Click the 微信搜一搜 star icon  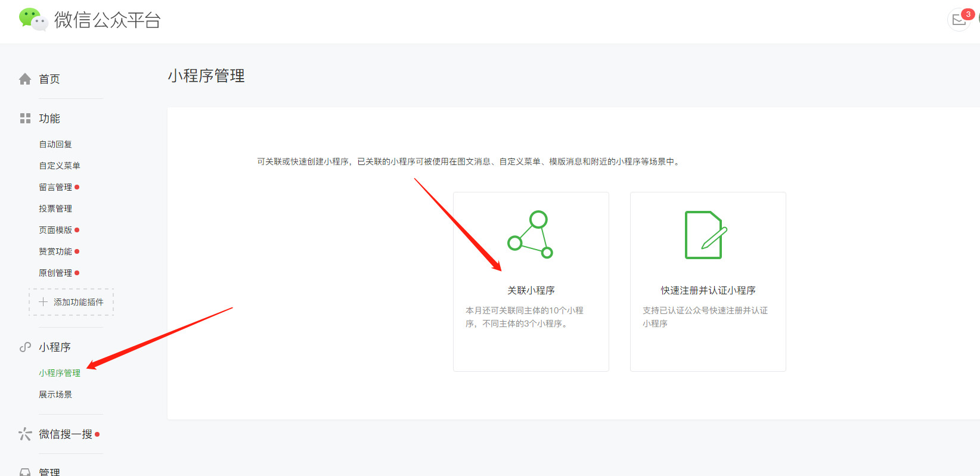coord(25,434)
